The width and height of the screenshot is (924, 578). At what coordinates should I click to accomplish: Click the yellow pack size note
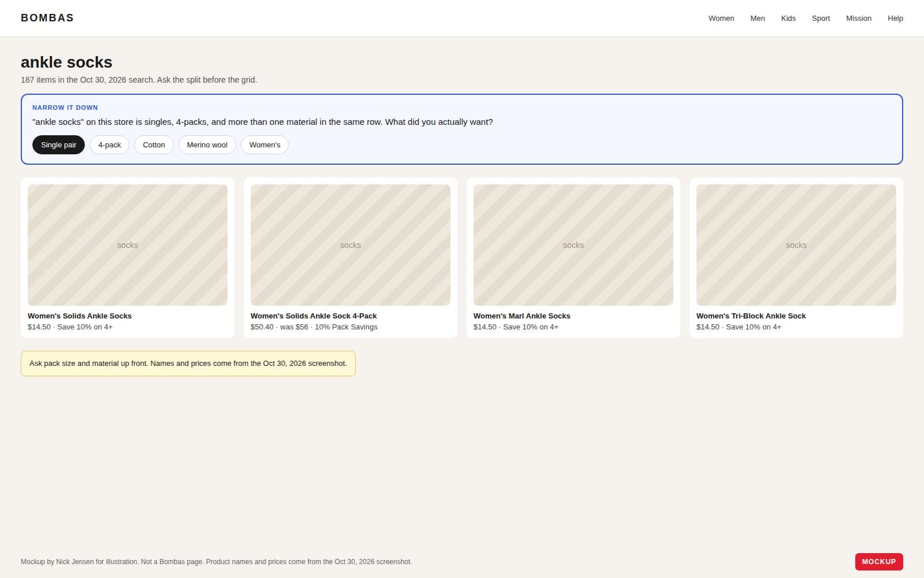188,364
